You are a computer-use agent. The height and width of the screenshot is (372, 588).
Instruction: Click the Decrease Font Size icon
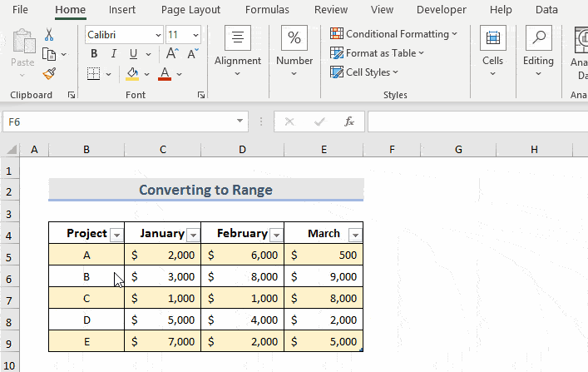pos(193,54)
